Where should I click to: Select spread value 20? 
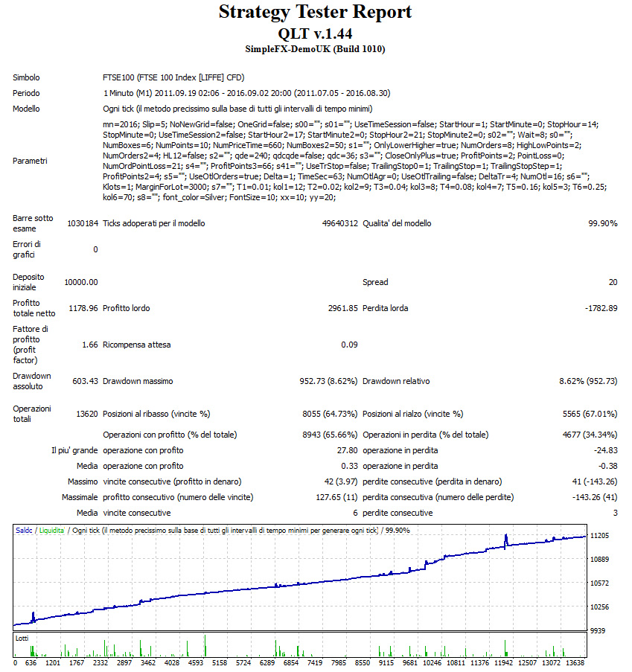tap(613, 282)
